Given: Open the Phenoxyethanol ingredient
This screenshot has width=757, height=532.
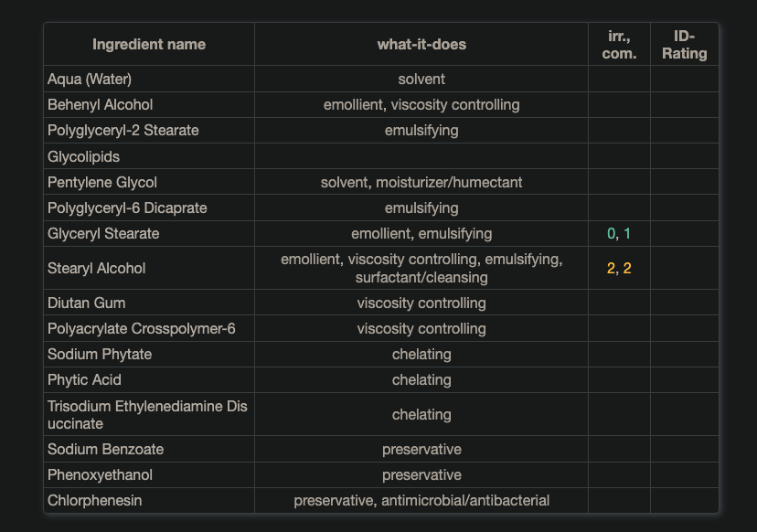Looking at the screenshot, I should (101, 474).
